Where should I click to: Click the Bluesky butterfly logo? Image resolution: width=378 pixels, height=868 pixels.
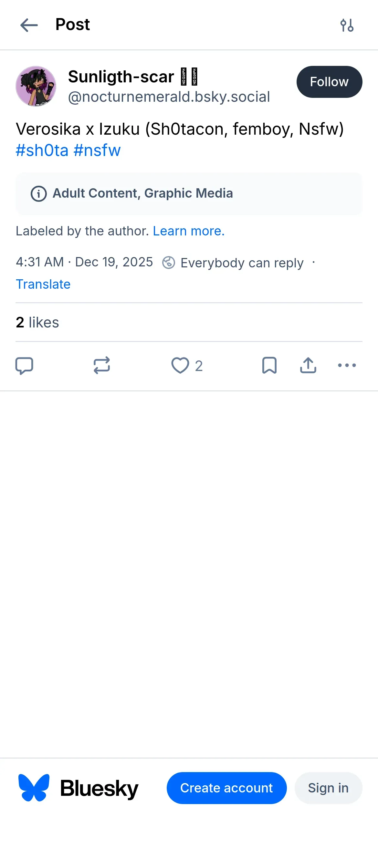34,788
